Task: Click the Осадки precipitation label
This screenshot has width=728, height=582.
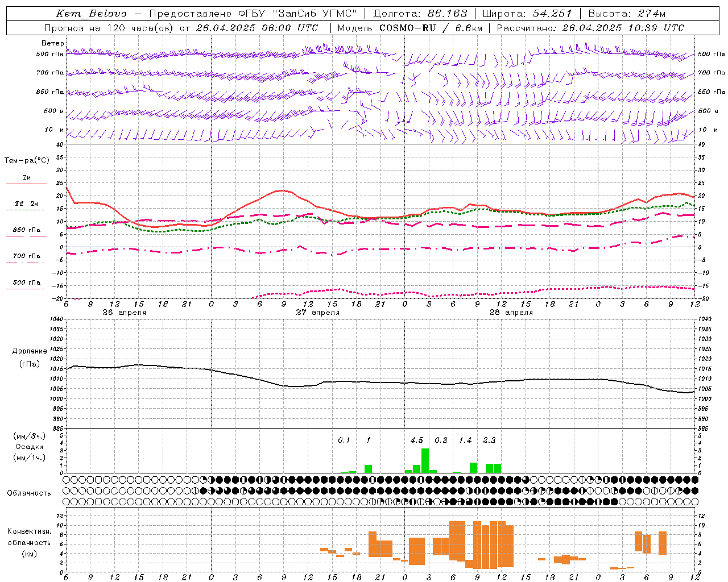Action: (x=29, y=447)
